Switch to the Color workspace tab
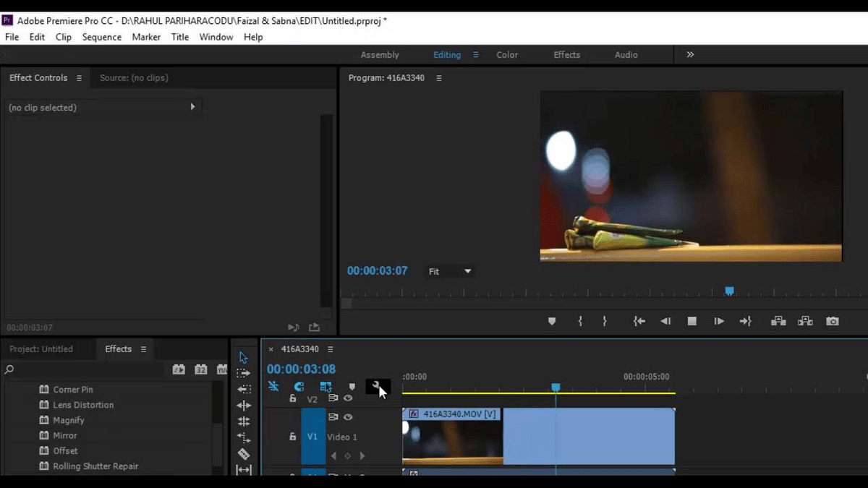 coord(507,54)
